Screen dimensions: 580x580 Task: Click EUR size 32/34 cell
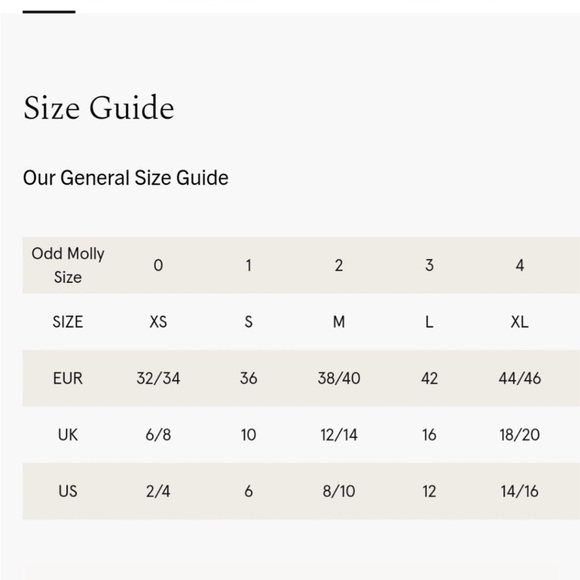(158, 378)
